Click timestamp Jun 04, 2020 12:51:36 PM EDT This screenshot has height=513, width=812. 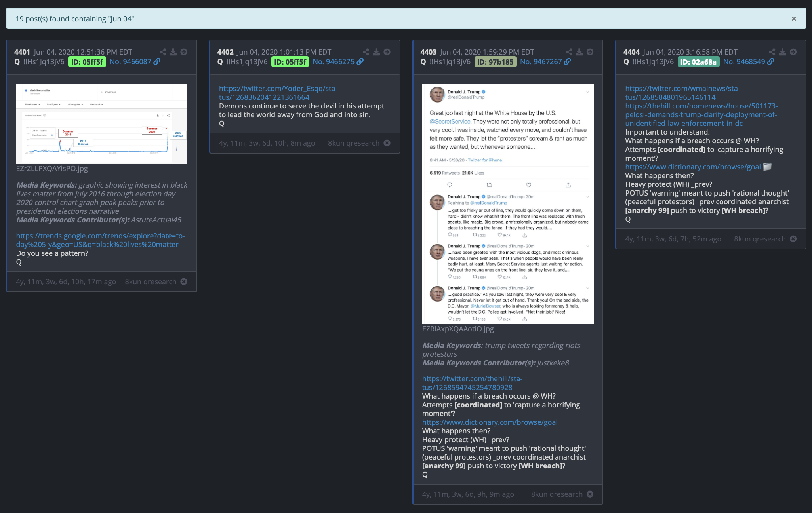click(x=83, y=52)
